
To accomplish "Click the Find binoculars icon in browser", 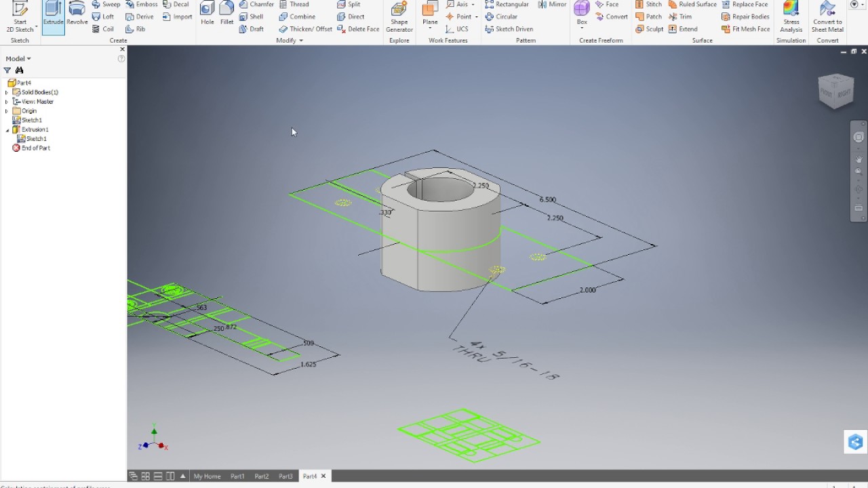I will (x=19, y=70).
